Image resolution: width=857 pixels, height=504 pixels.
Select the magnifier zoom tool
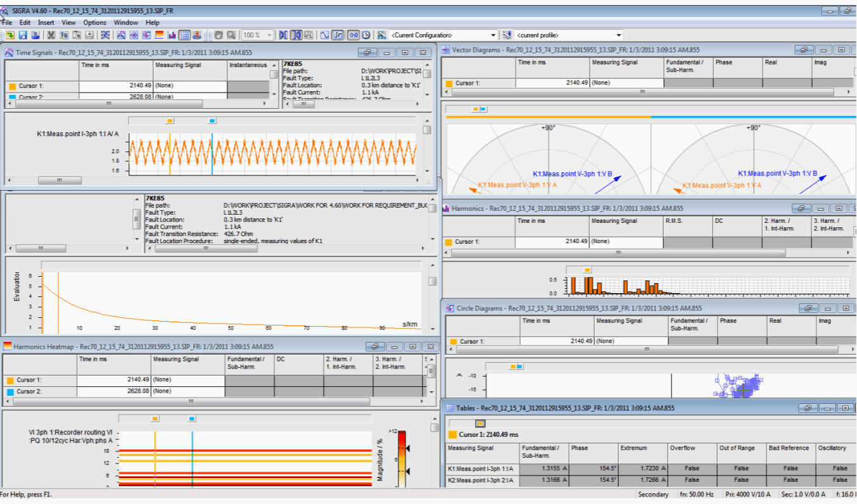(231, 35)
